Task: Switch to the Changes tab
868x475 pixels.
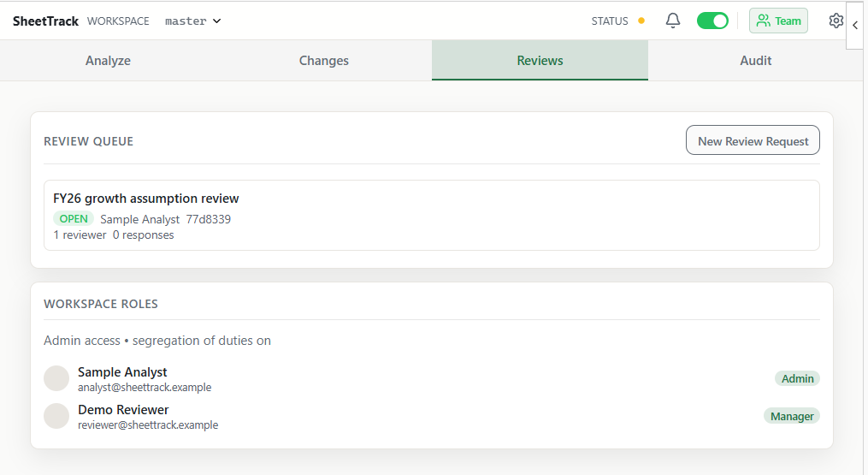Action: tap(324, 61)
